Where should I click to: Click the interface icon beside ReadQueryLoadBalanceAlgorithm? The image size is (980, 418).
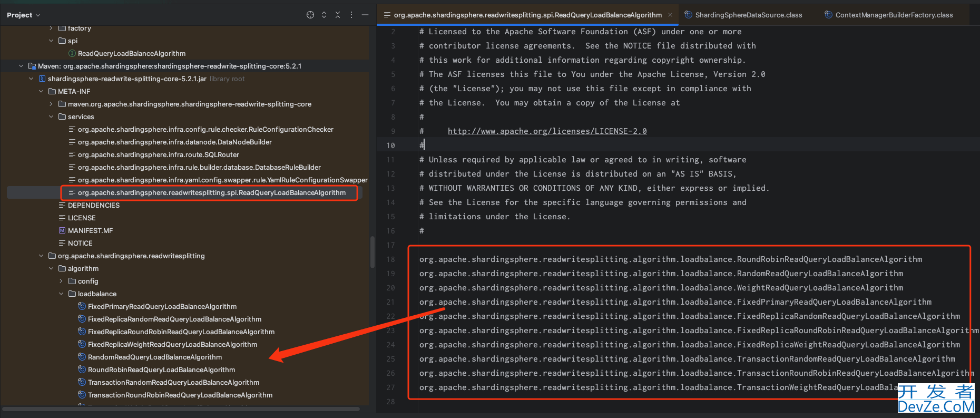tap(72, 53)
